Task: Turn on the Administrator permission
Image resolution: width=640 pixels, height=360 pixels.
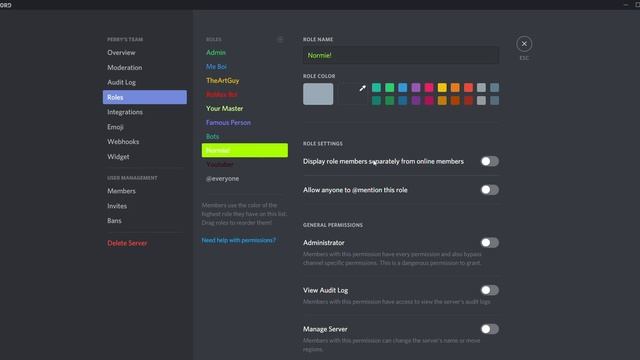Action: point(489,243)
